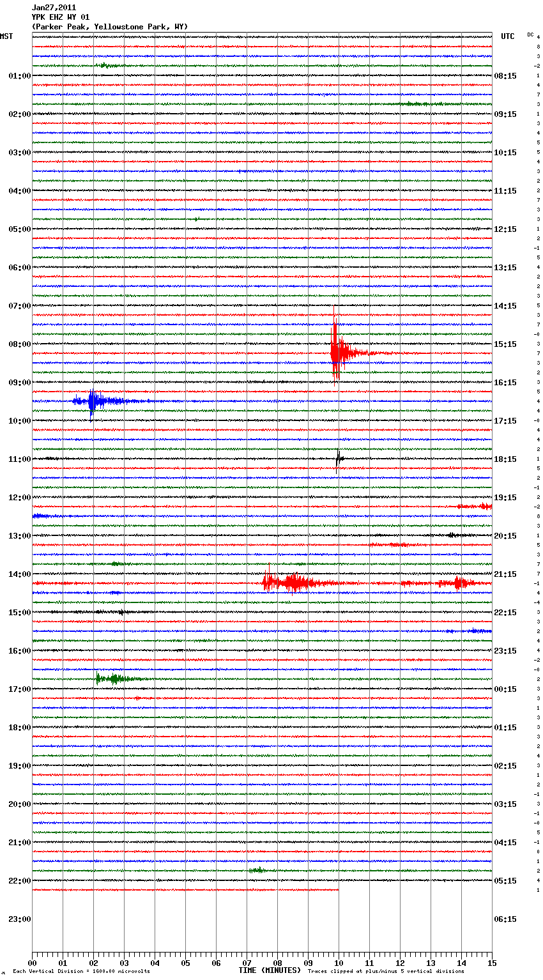Select the 17:00 MST time label
Viewport: 543px width, 980px height.
coord(20,689)
